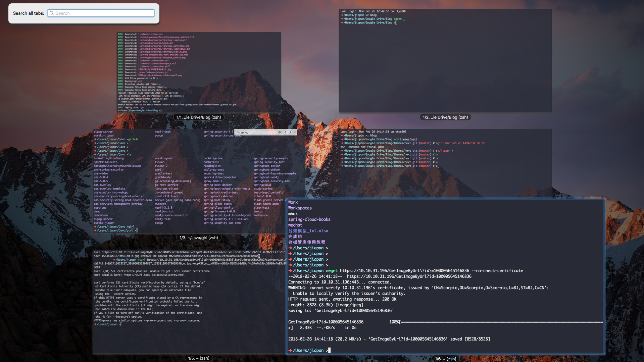Select the '1/6. ~ (zsh)' tab label
The height and width of the screenshot is (362, 644).
(x=445, y=359)
